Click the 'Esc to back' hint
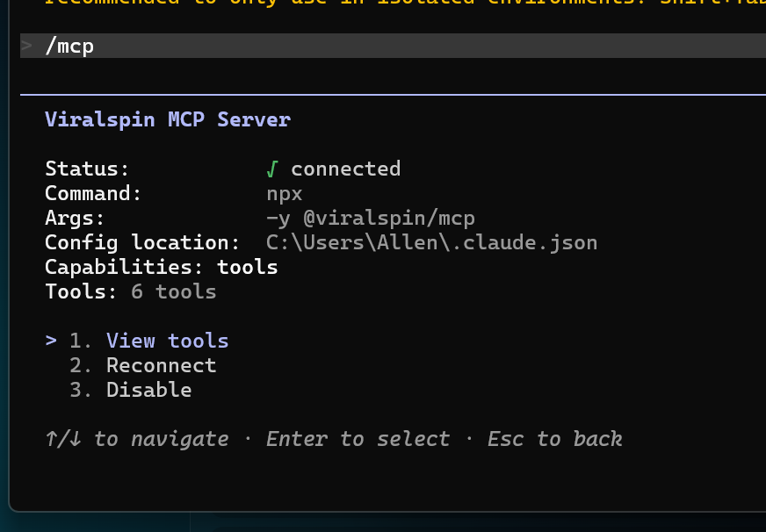766x532 pixels. [x=554, y=439]
